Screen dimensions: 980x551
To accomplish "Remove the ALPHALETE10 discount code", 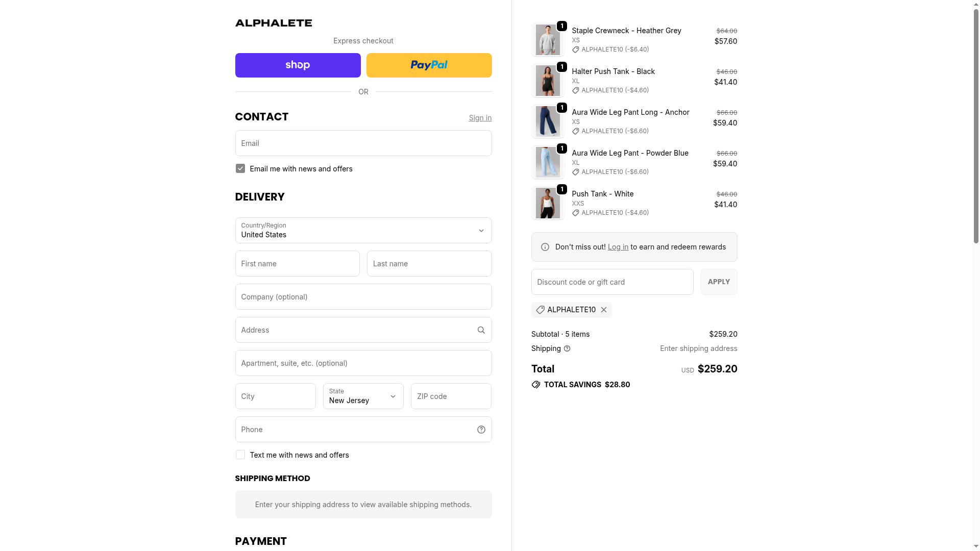I will click(604, 310).
